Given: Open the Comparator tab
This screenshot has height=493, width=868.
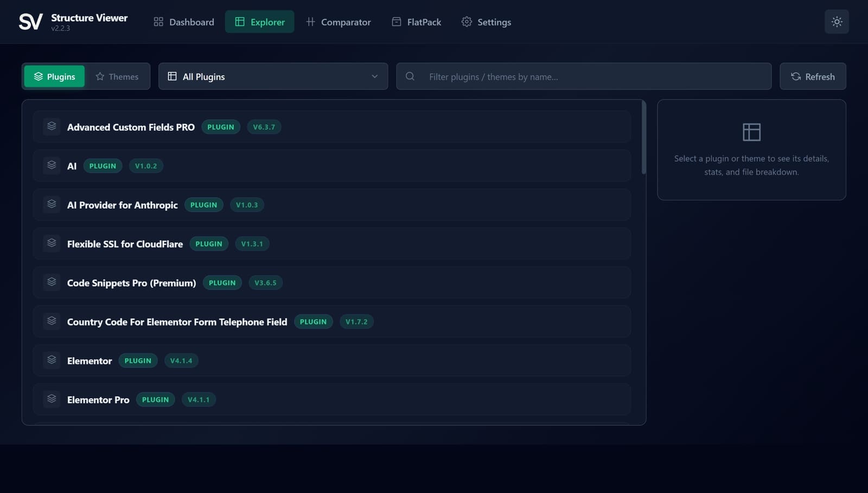Looking at the screenshot, I should [339, 22].
